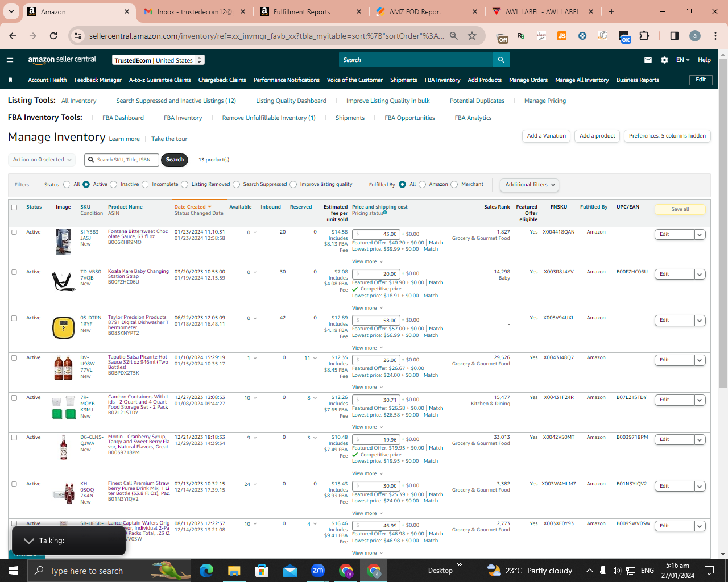Click the SKU, Title, ISBN search field

point(122,160)
